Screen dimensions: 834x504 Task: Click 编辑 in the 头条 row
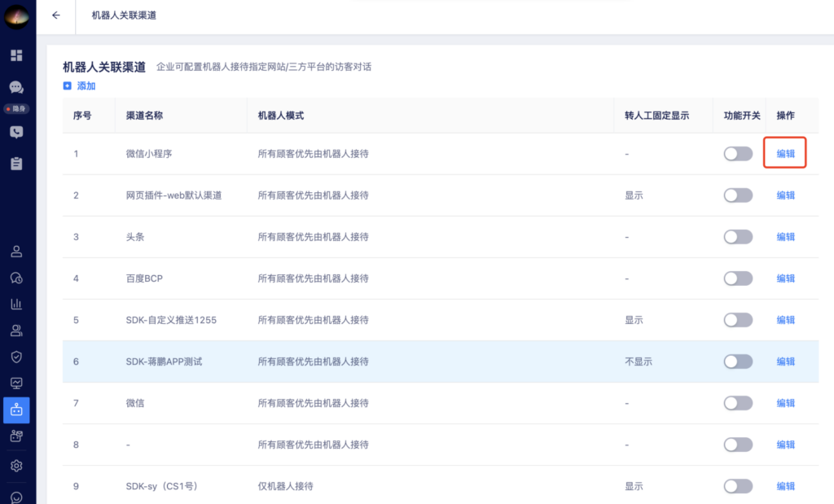tap(786, 237)
